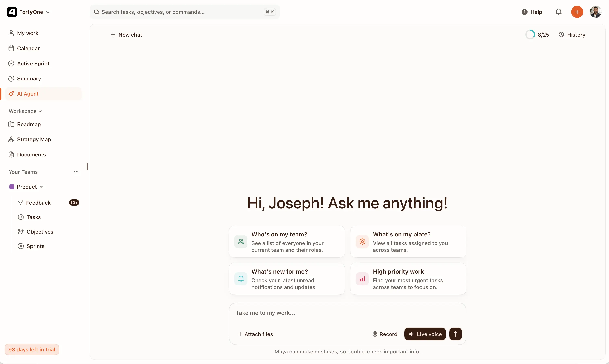The height and width of the screenshot is (364, 609).
Task: Click the 8/25 usage progress indicator
Action: [537, 35]
